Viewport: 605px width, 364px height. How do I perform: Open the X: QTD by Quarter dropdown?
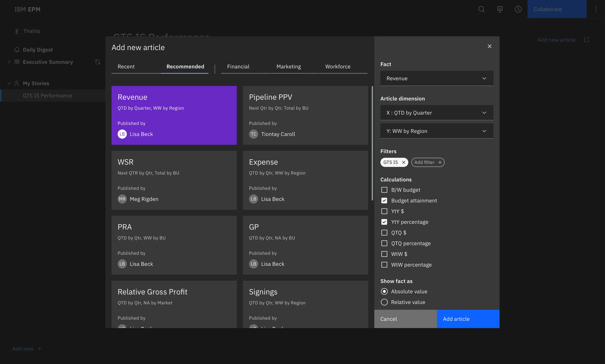pos(437,113)
